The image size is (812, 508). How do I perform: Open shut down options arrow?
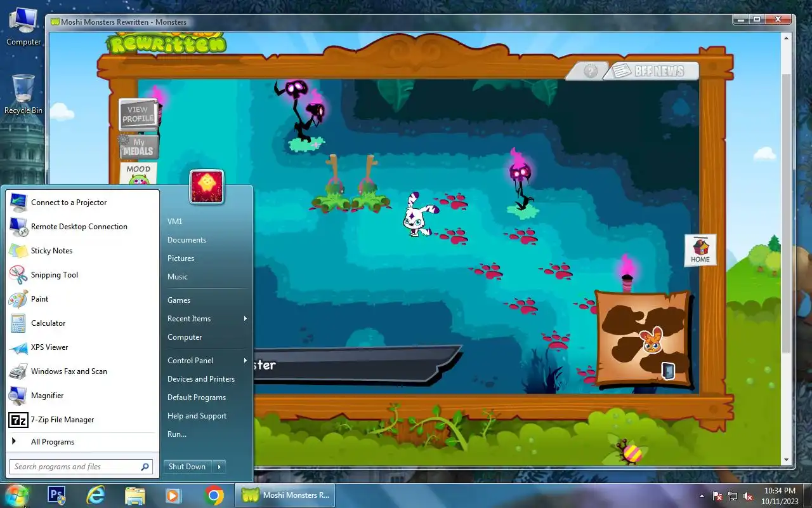click(x=219, y=467)
